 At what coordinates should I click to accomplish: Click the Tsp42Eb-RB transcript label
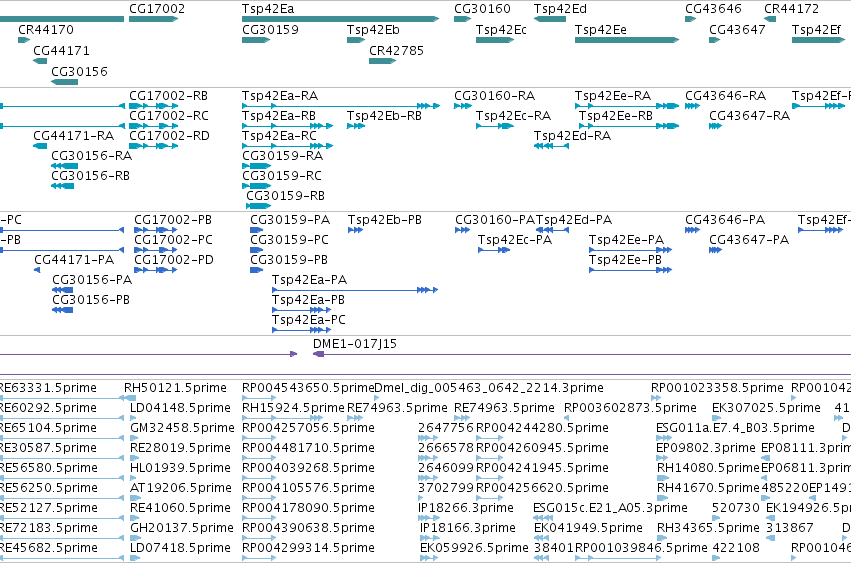[x=384, y=116]
